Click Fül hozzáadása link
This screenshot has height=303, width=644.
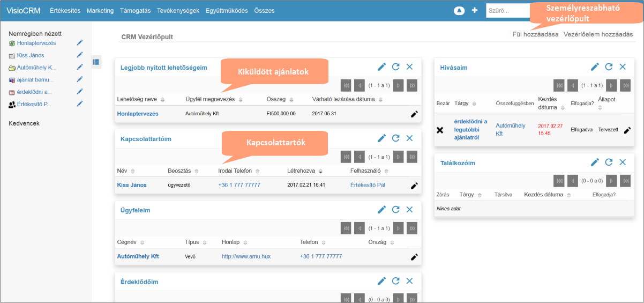click(535, 34)
